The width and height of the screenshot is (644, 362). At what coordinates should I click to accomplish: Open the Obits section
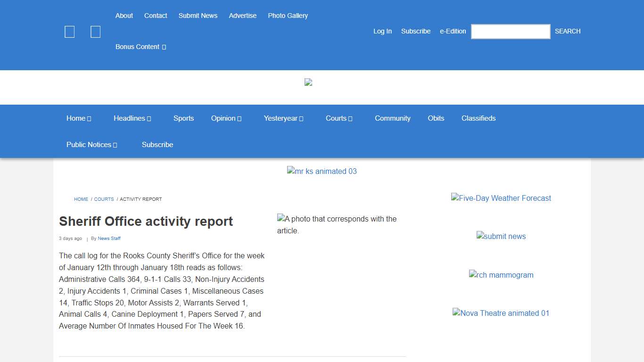coord(436,118)
